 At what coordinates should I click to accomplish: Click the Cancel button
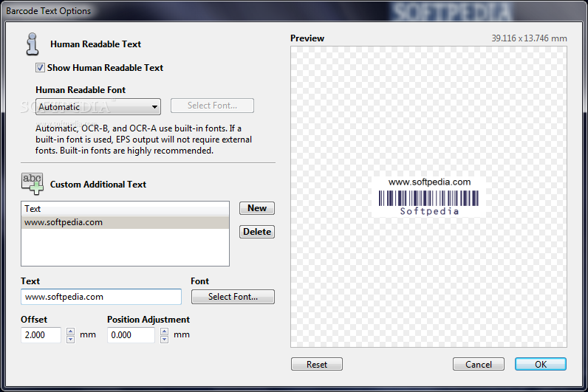coord(479,364)
